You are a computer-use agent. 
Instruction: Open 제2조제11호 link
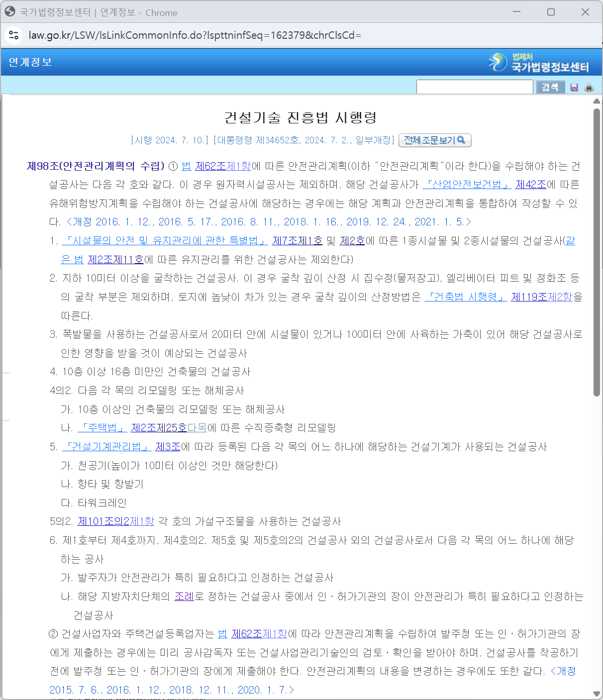(116, 260)
